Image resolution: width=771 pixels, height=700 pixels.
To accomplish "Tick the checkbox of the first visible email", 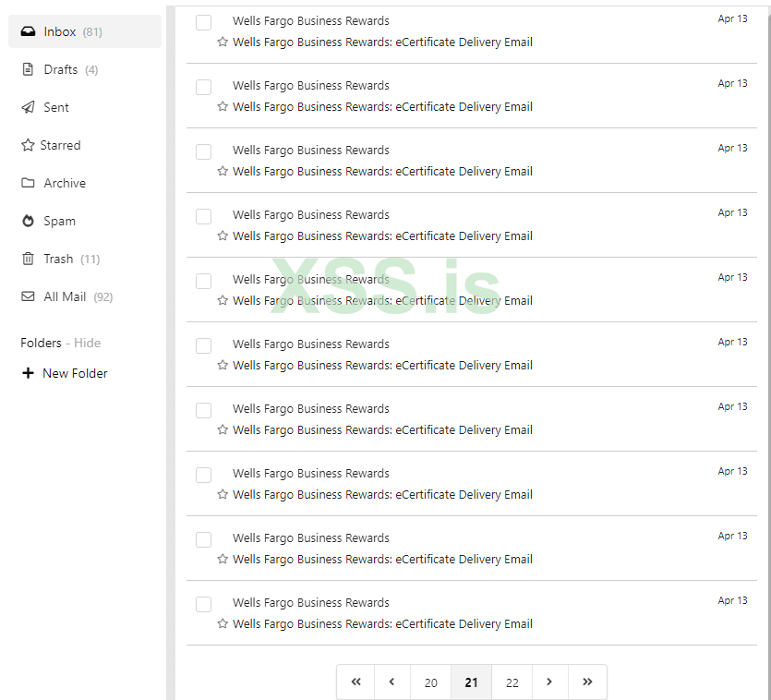I will pos(203,22).
